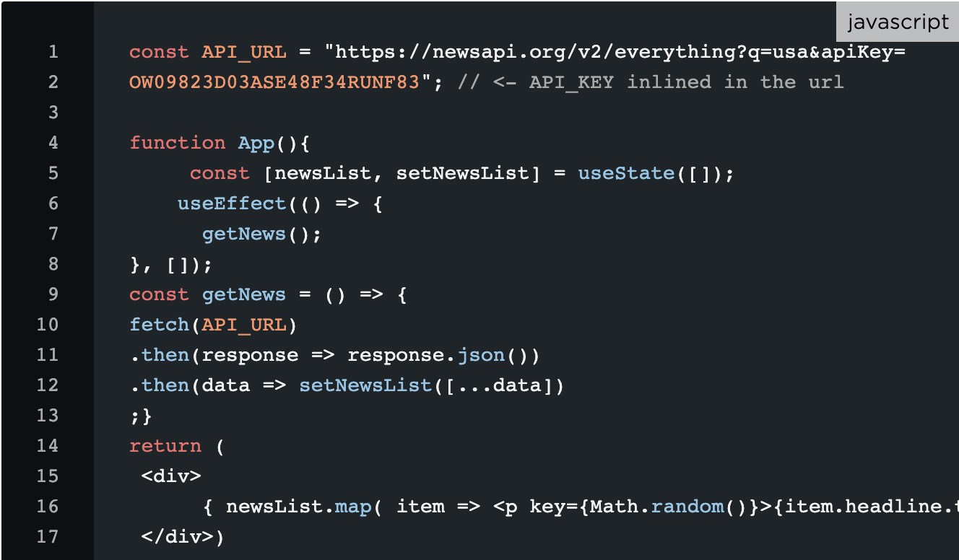Viewport: 959px width, 560px height.
Task: Click the API key string OW09823D03ASE48F34RUNF83
Action: click(275, 82)
